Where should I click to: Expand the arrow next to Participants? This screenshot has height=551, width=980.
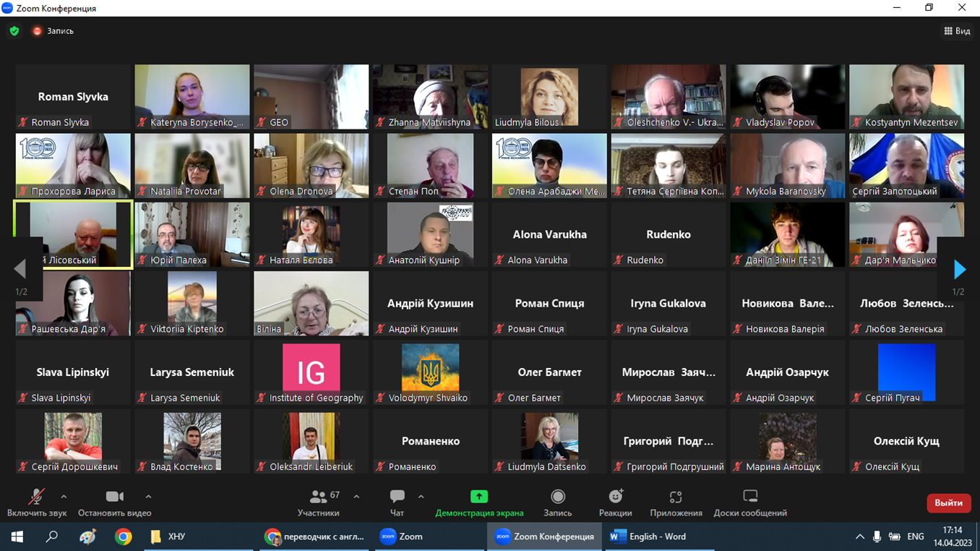356,497
